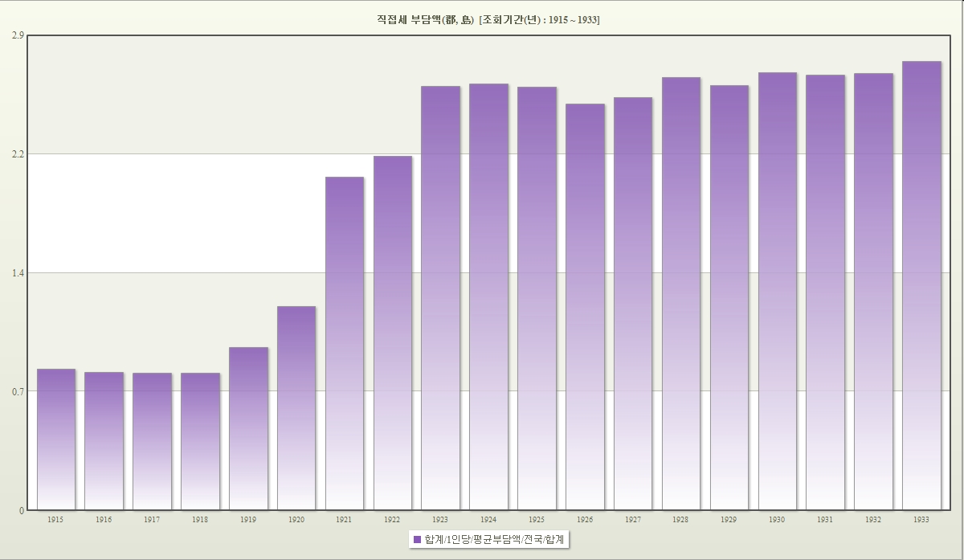Select the 1923 bar
The width and height of the screenshot is (964, 560).
click(440, 297)
